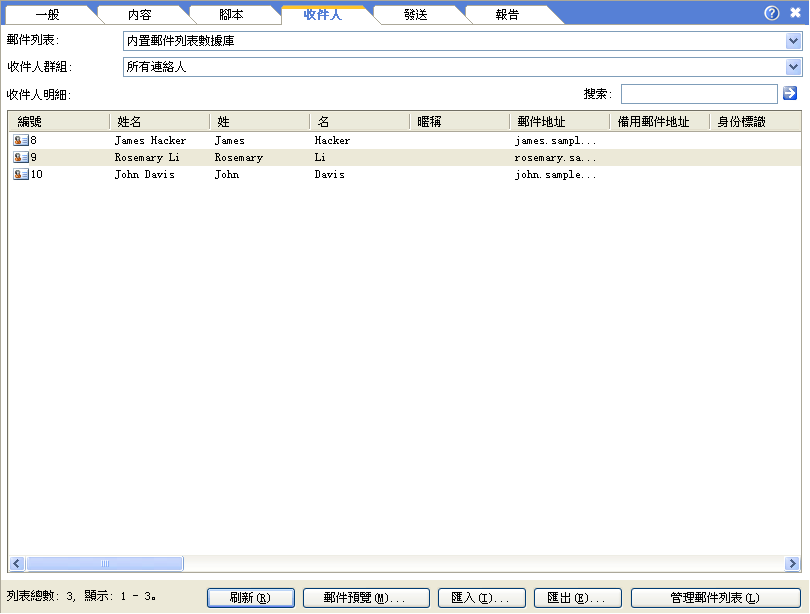The width and height of the screenshot is (810, 614).
Task: Click contact card icon for row 8
Action: pos(21,141)
